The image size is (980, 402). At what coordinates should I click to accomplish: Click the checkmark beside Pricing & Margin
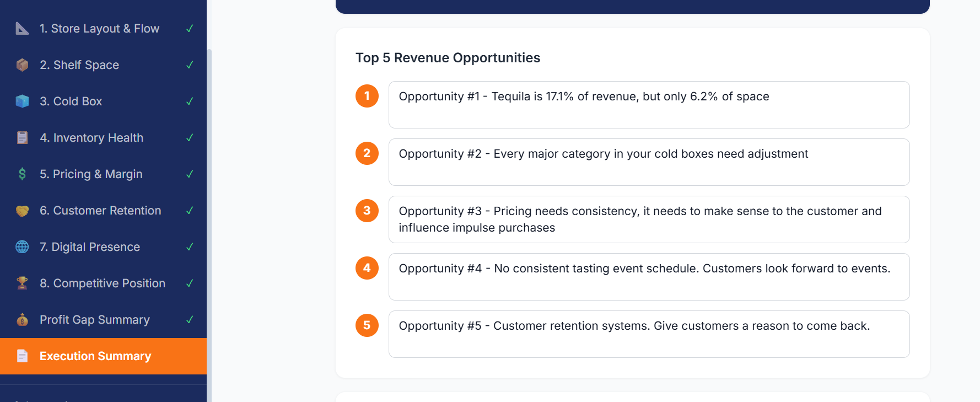[x=190, y=174]
